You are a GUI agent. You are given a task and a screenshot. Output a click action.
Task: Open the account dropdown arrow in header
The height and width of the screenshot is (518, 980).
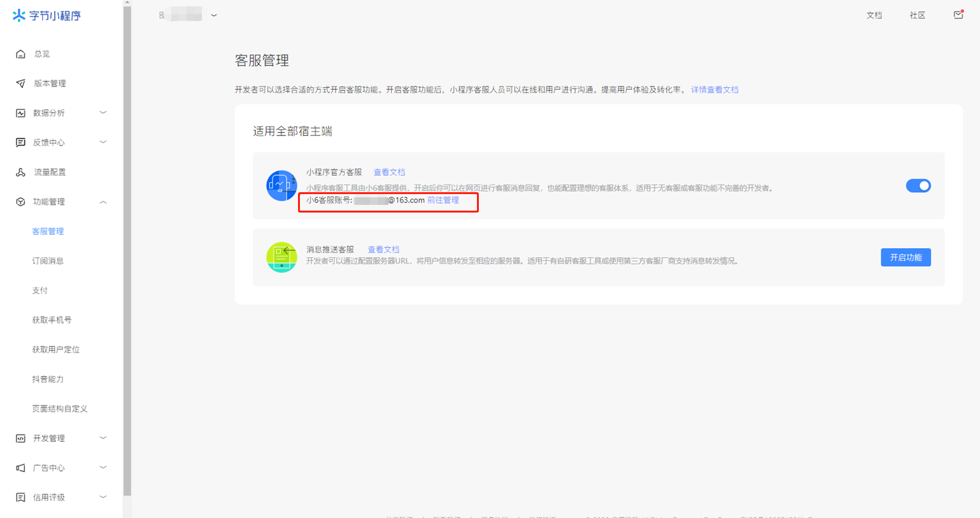[x=214, y=15]
